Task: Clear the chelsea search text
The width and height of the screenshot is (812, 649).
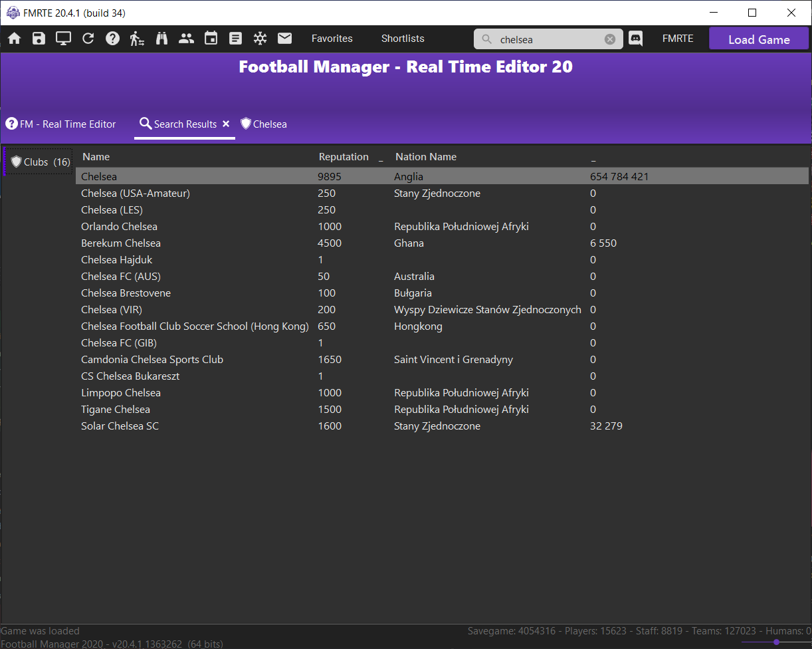Action: [610, 39]
